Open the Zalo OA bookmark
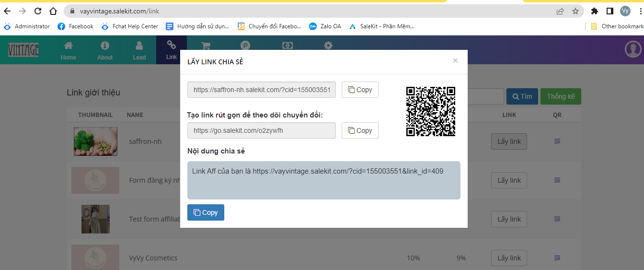 (325, 26)
